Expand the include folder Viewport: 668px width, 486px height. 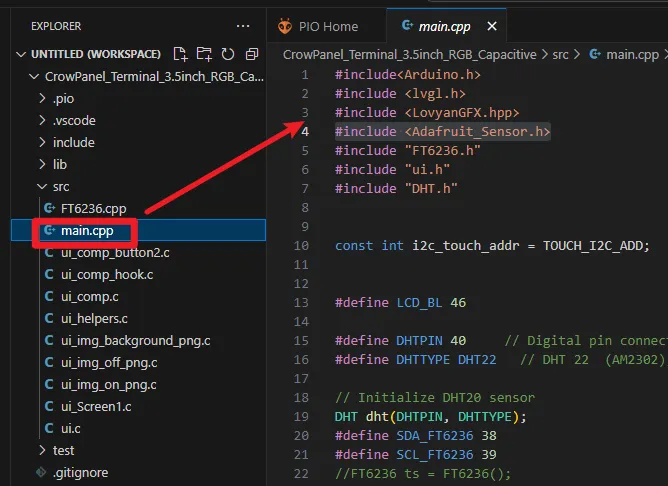coord(73,142)
